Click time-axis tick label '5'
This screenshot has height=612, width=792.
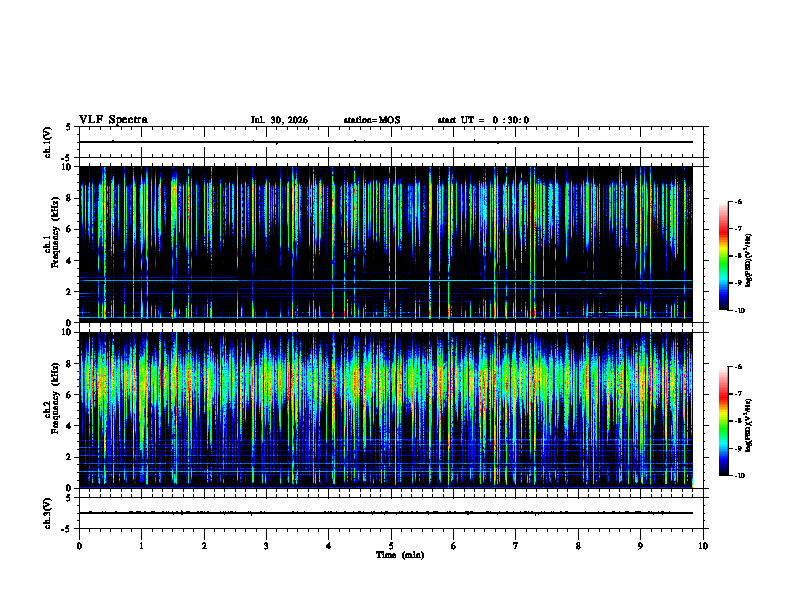391,546
